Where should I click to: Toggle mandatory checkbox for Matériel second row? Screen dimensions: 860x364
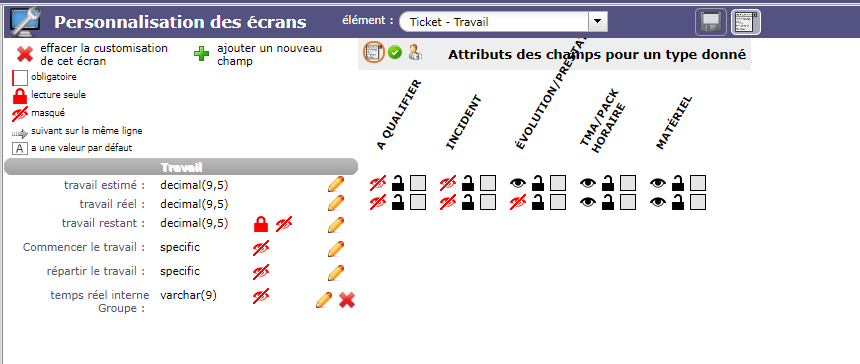698,202
